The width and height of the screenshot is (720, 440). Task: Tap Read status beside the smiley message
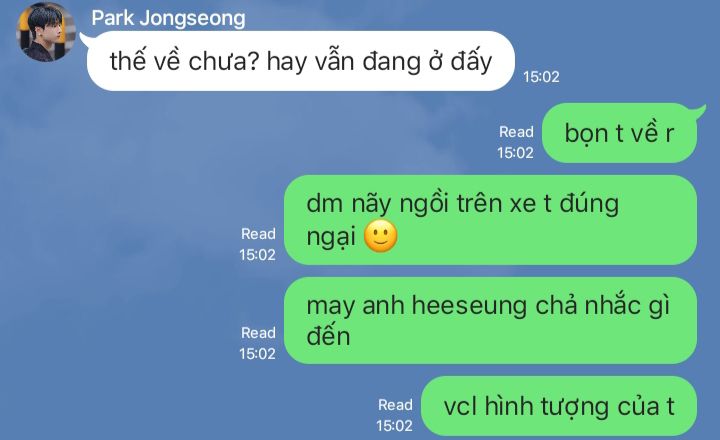click(258, 234)
